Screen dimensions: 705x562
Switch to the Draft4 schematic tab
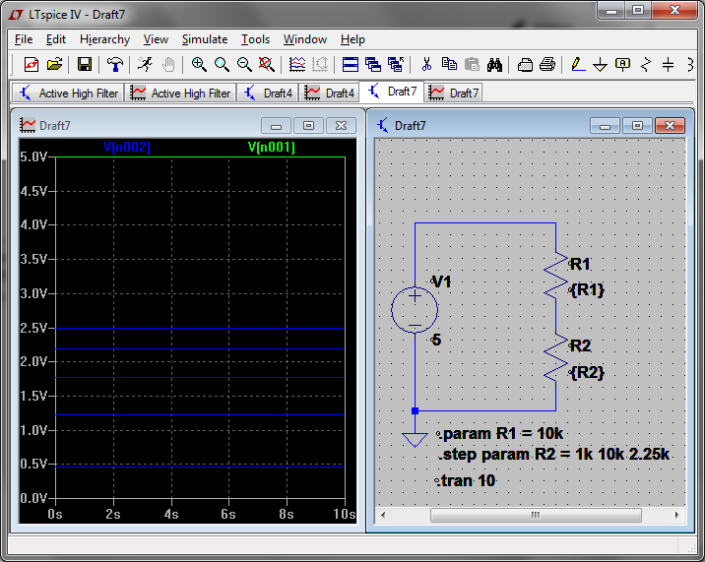tap(268, 93)
